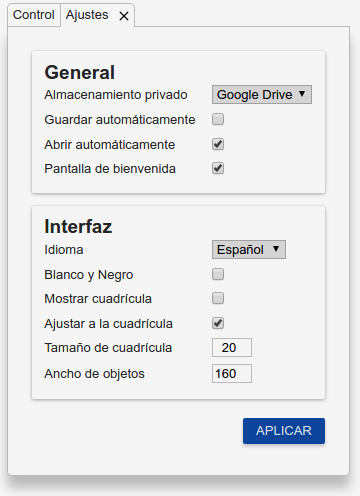
Task: Tick the Blanco y Negro checkbox
Action: 218,274
